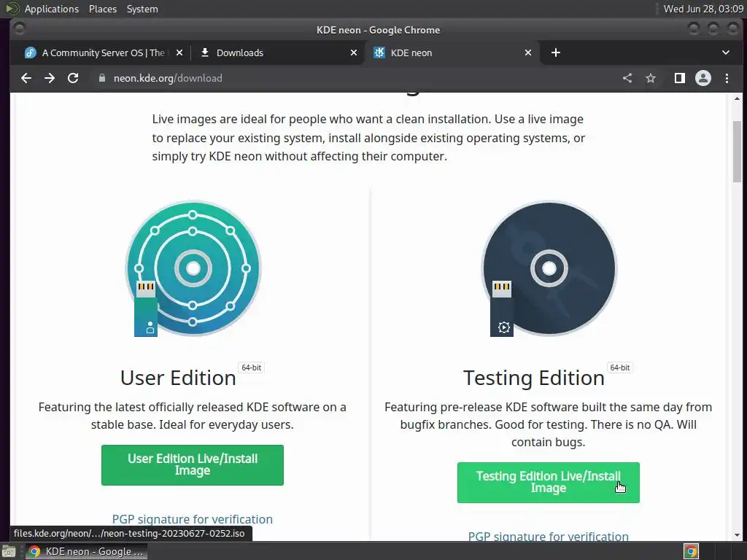Viewport: 747px width, 560px height.
Task: Expand the tab search chevron
Action: pyautogui.click(x=726, y=52)
